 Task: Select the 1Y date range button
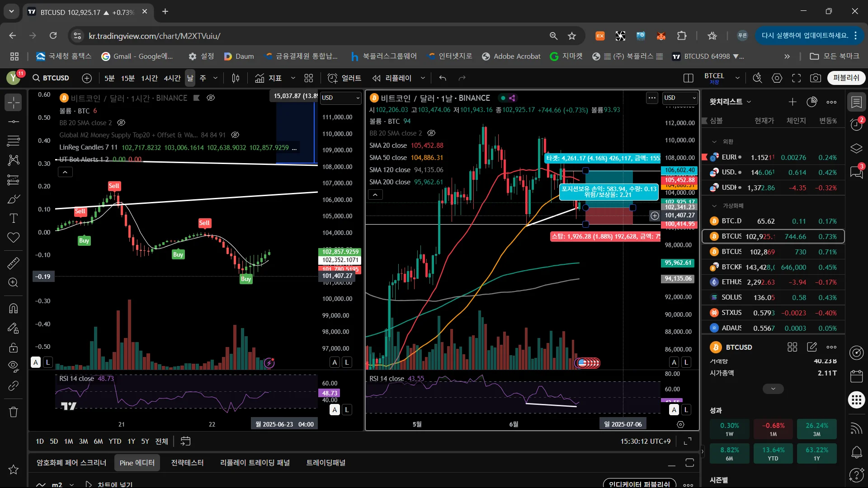click(131, 441)
